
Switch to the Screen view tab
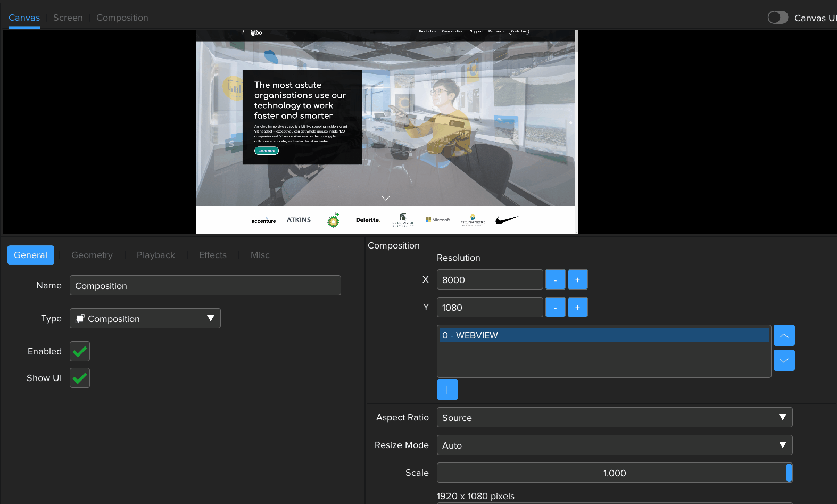tap(68, 18)
